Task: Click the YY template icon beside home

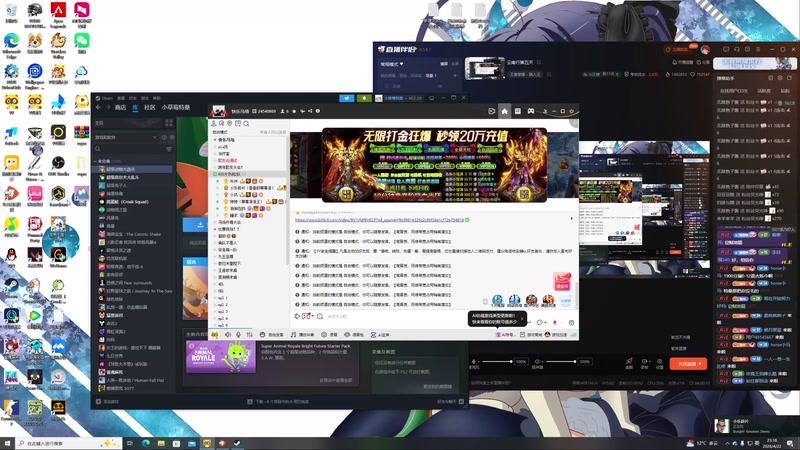Action: 517,111
